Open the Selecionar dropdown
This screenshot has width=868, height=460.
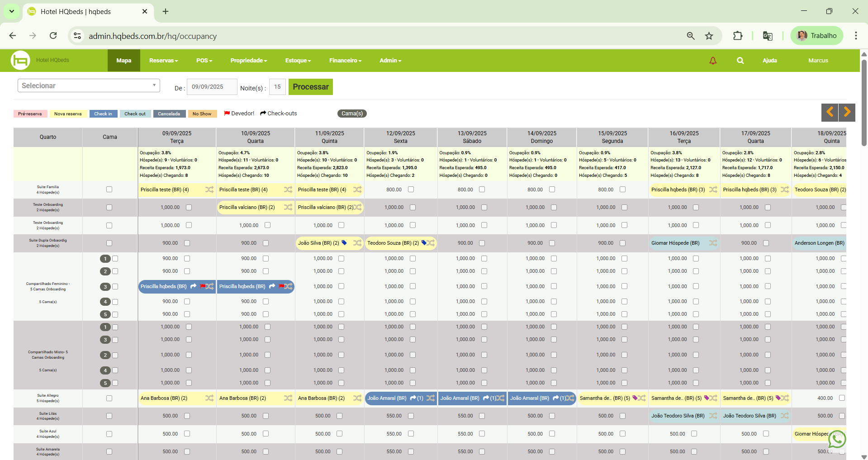tap(89, 85)
